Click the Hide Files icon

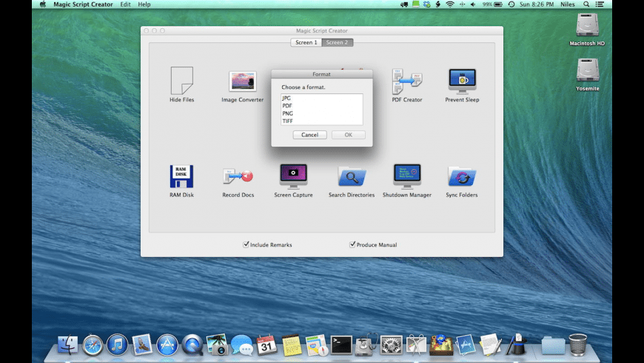[x=181, y=80]
